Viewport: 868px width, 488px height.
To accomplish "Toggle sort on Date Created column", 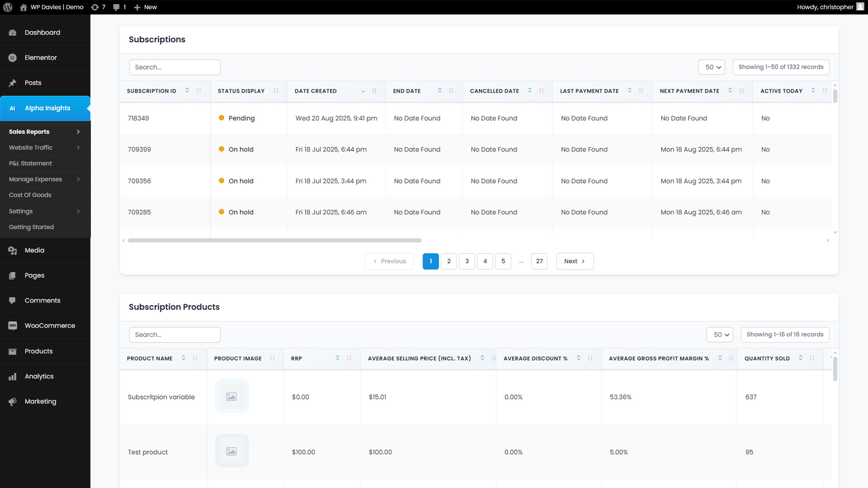I will 363,91.
